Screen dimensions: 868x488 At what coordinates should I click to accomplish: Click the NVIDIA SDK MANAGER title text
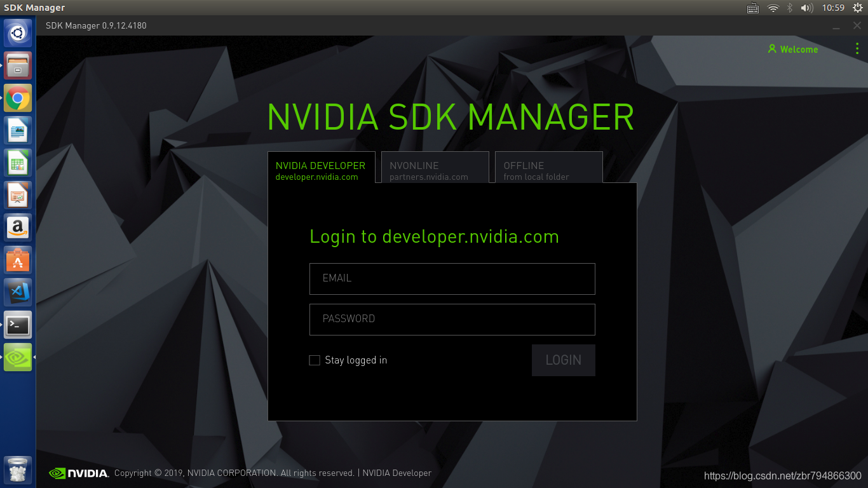click(x=451, y=117)
